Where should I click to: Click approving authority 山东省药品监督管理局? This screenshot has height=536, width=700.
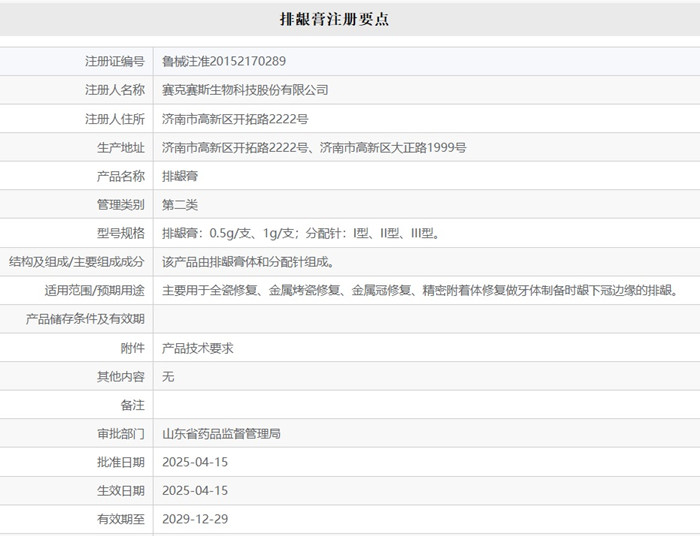[221, 434]
